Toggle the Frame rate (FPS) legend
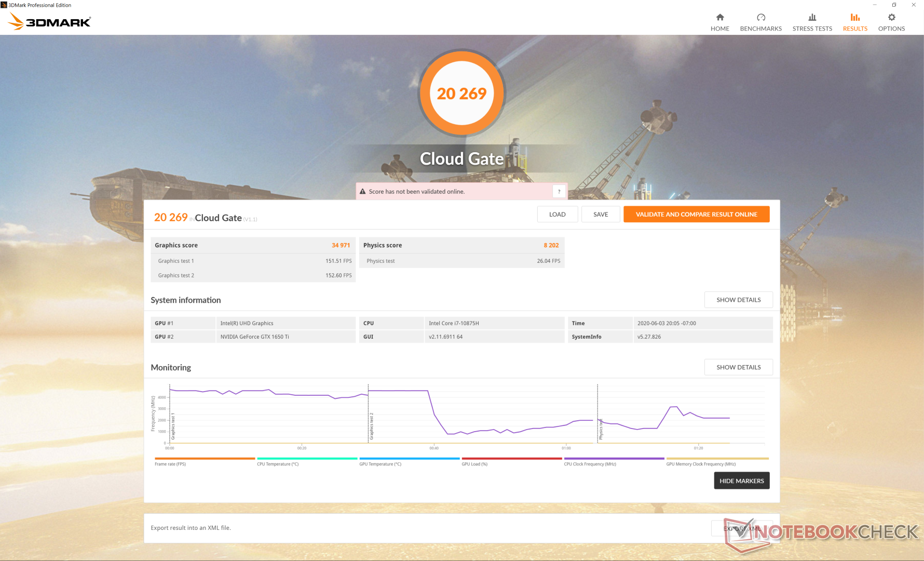Screen dimensions: 924x561 (x=205, y=462)
